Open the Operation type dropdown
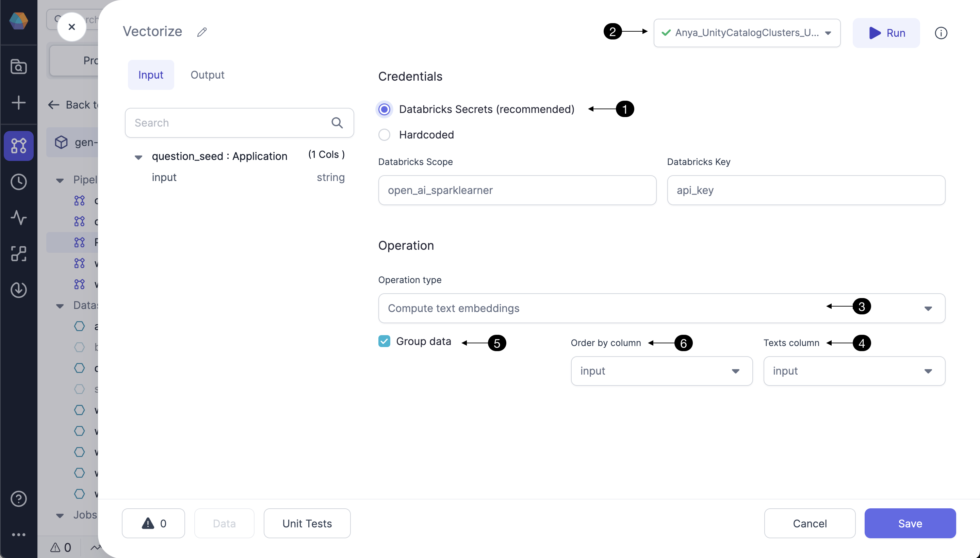Image resolution: width=980 pixels, height=558 pixels. coord(661,308)
